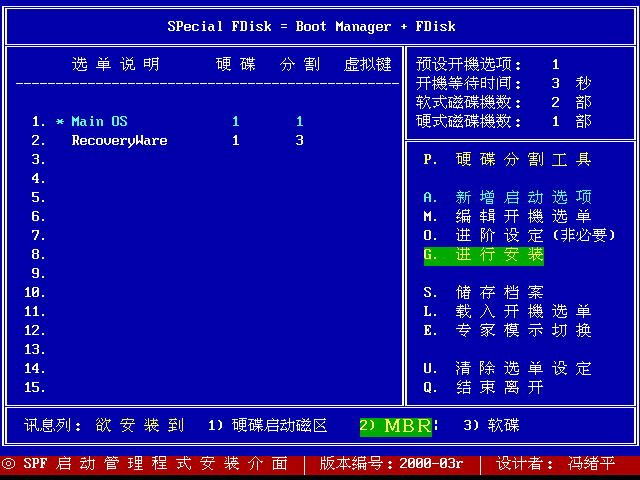This screenshot has height=480, width=640.
Task: Click the © symbol in status bar
Action: [8, 464]
